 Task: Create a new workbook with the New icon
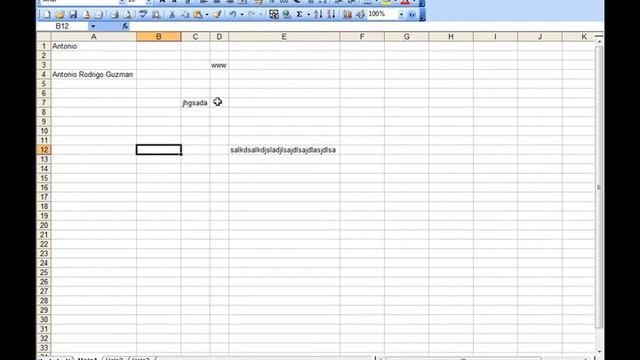tap(47, 15)
